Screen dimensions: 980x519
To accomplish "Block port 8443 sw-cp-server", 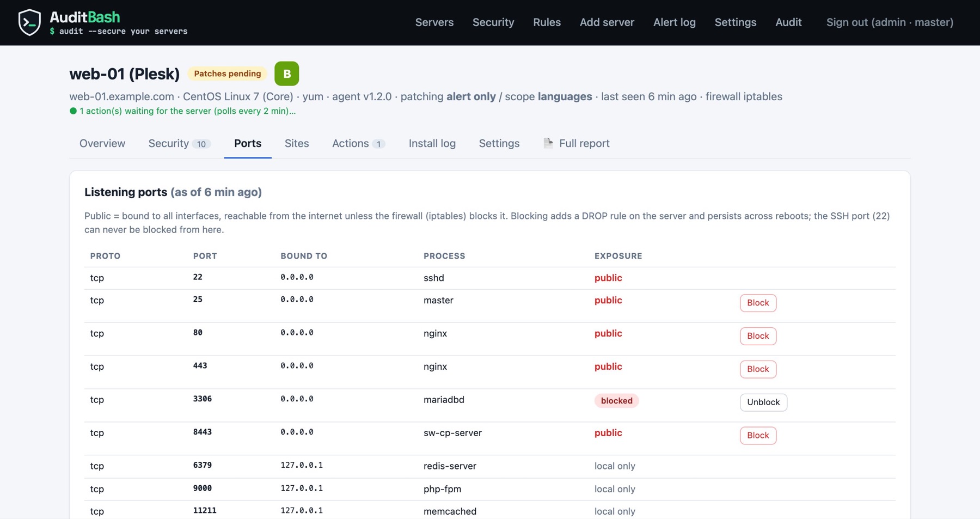I will coord(758,436).
